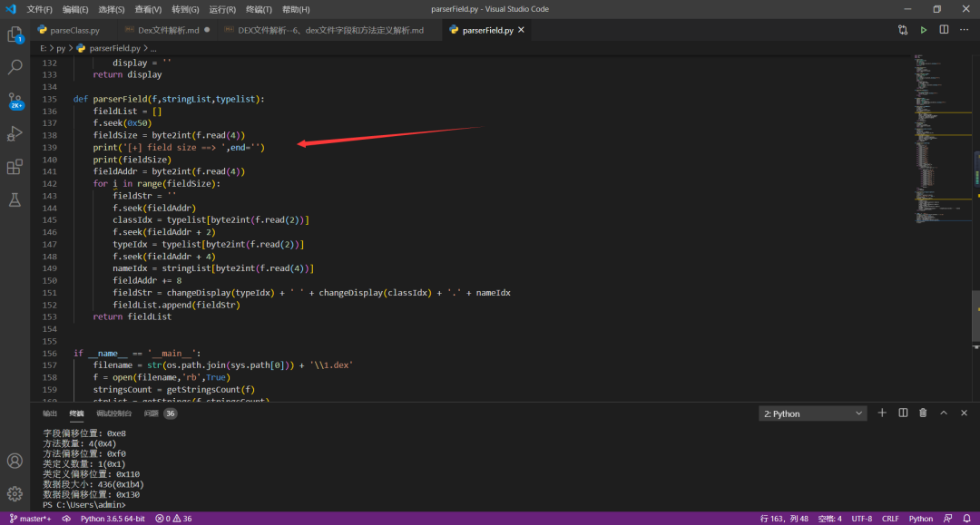Open the 转到(G) menu
This screenshot has height=525, width=980.
185,9
